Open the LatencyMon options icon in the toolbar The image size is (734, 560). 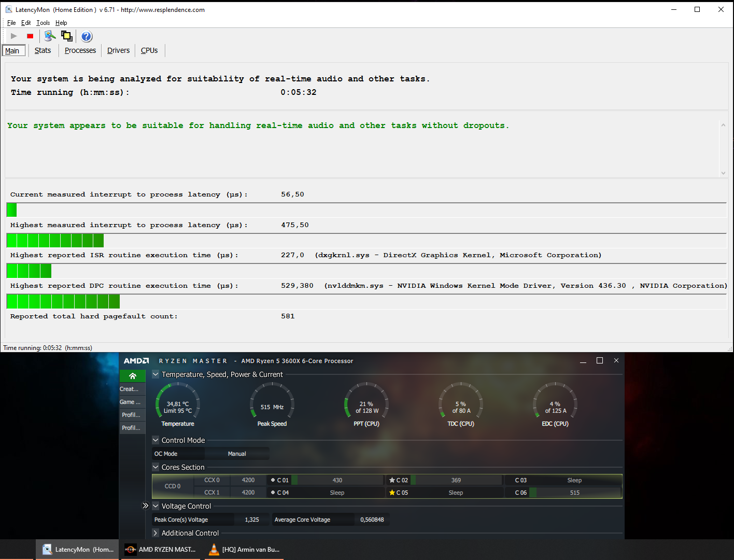point(50,36)
